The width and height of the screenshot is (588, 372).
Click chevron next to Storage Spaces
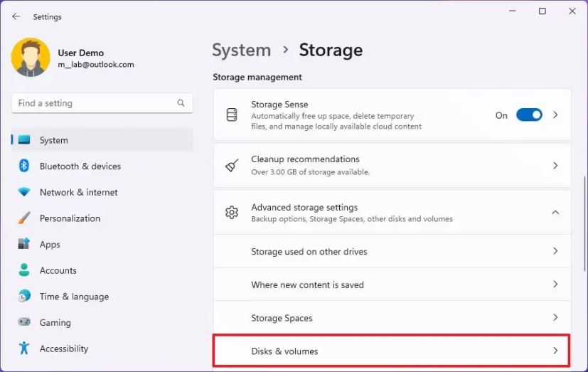[555, 317]
